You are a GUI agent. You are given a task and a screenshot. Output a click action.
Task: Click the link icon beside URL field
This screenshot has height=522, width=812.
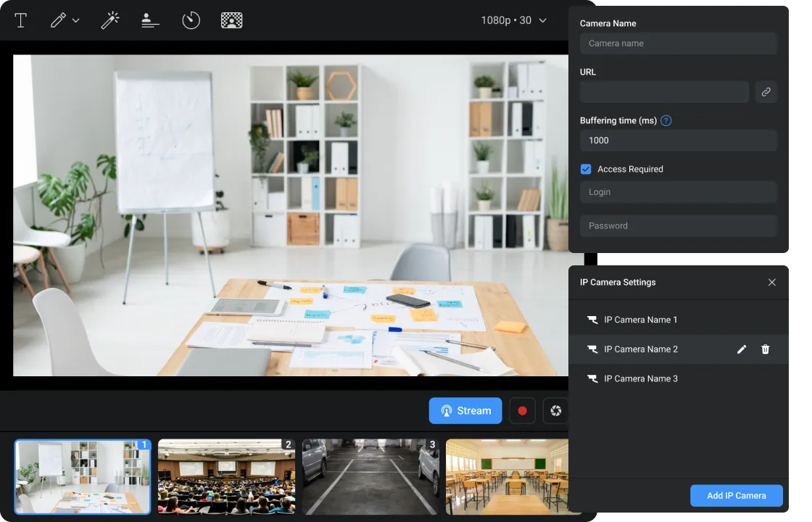766,92
